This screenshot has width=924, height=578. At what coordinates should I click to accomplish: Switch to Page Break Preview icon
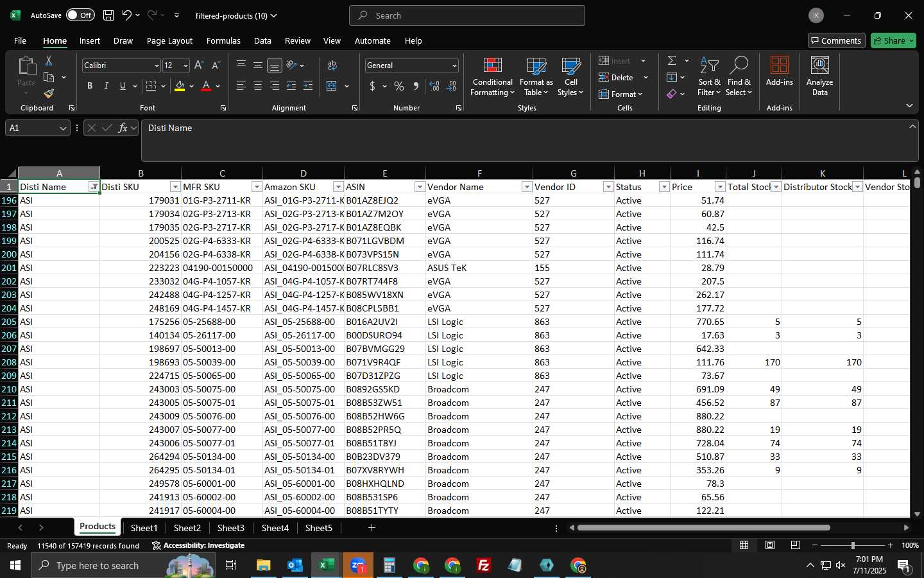796,545
